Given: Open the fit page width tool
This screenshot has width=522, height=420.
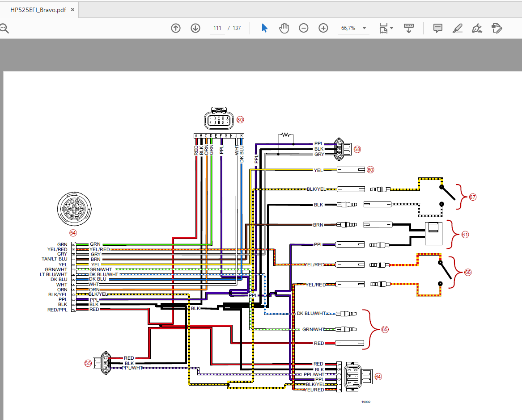Looking at the screenshot, I should point(383,28).
